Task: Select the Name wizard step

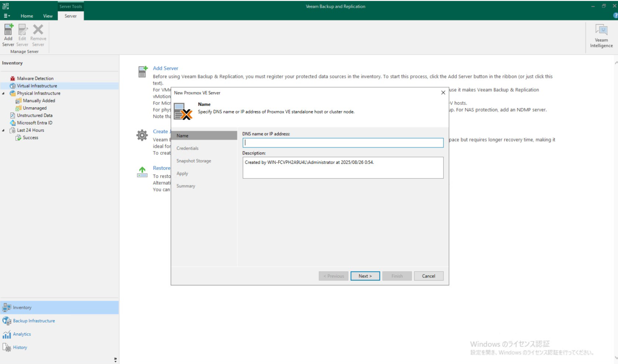Action: 204,135
